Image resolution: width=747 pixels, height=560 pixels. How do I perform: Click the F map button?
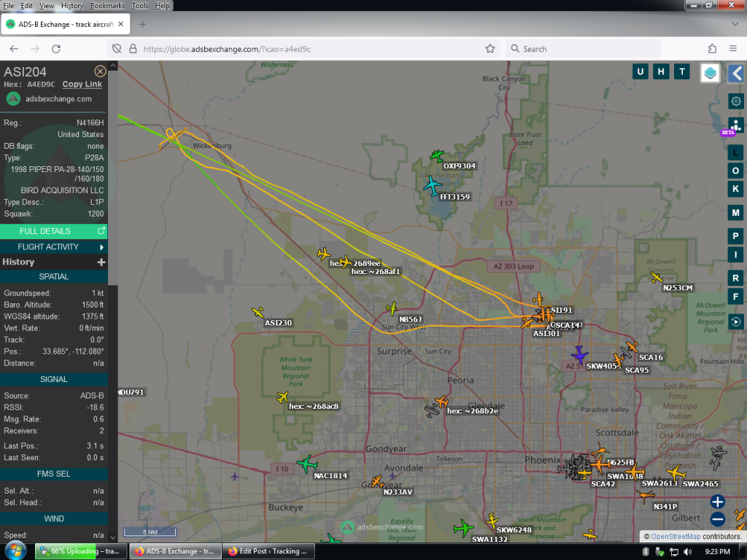coord(735,297)
